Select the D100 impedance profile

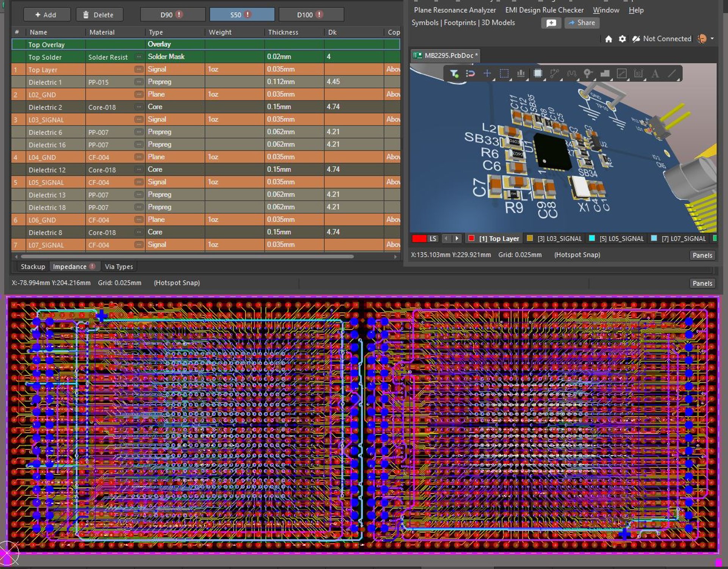[x=311, y=15]
